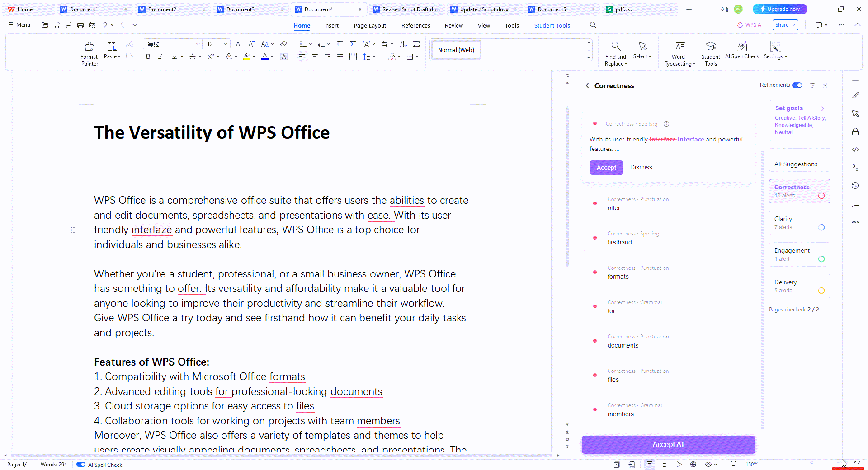This screenshot has width=868, height=470.
Task: Apply italic formatting
Action: [x=160, y=56]
